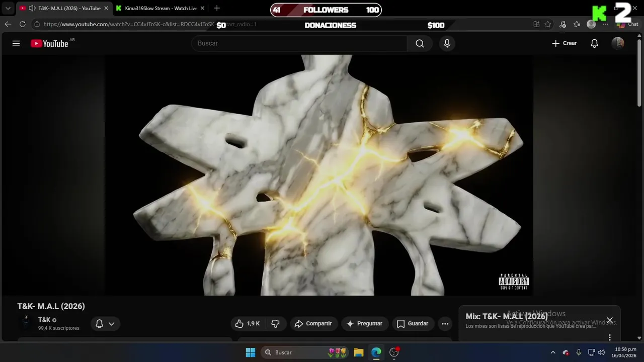Go to YouTube home via logo
This screenshot has height=362, width=644.
tap(49, 43)
